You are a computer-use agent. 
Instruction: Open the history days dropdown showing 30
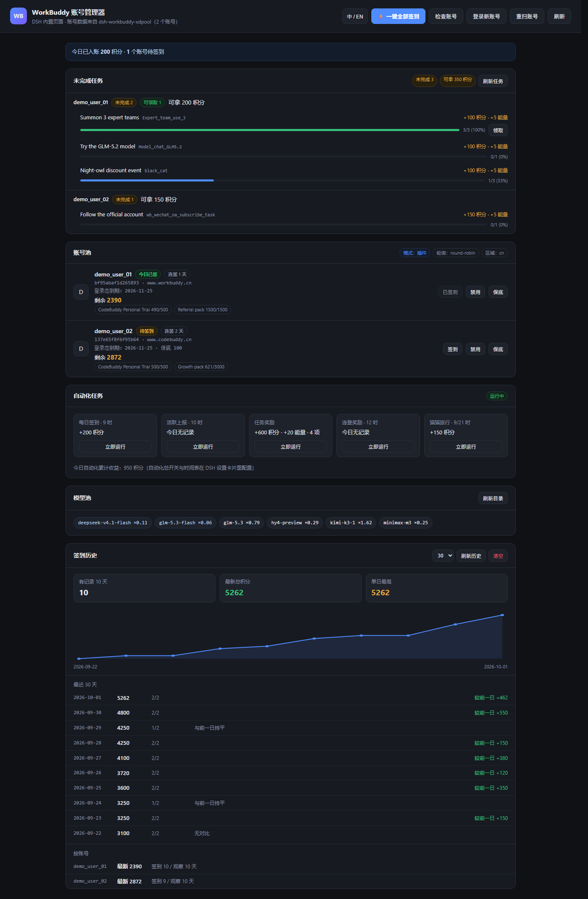click(x=443, y=555)
